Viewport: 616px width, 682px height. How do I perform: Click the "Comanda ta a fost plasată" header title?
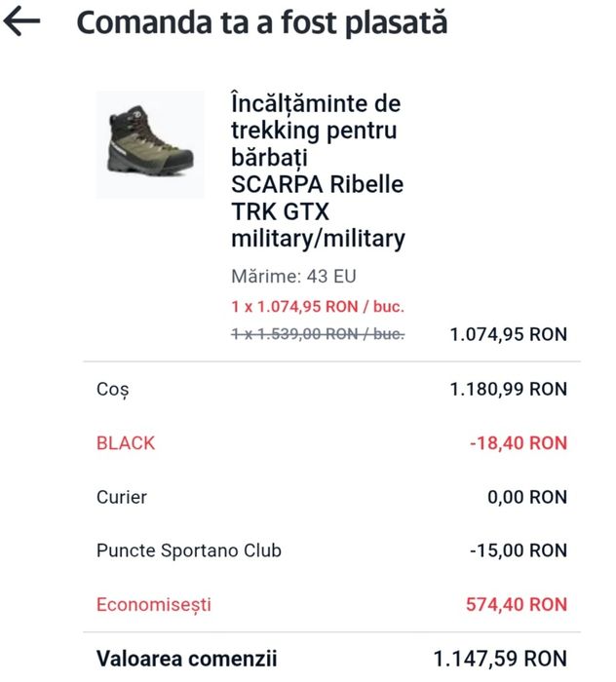(x=261, y=23)
